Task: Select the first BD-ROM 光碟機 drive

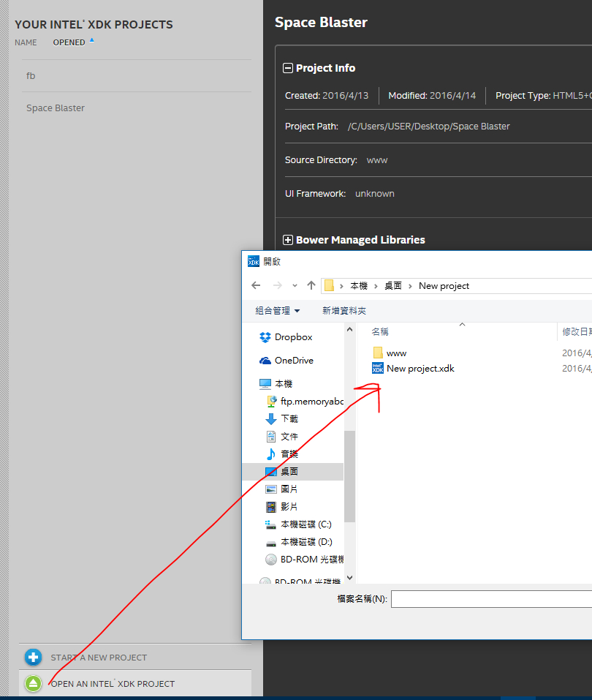Action: pos(304,560)
